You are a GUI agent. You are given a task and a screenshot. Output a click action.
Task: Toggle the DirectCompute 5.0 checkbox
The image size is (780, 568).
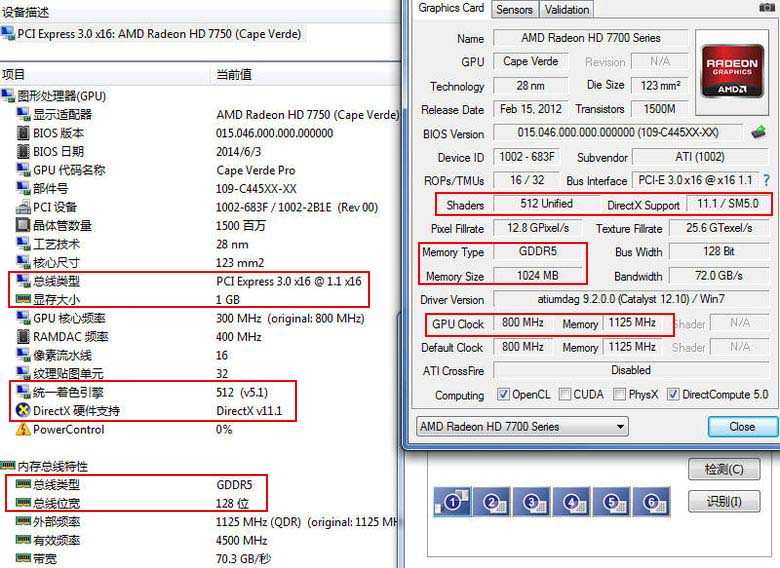pyautogui.click(x=673, y=394)
